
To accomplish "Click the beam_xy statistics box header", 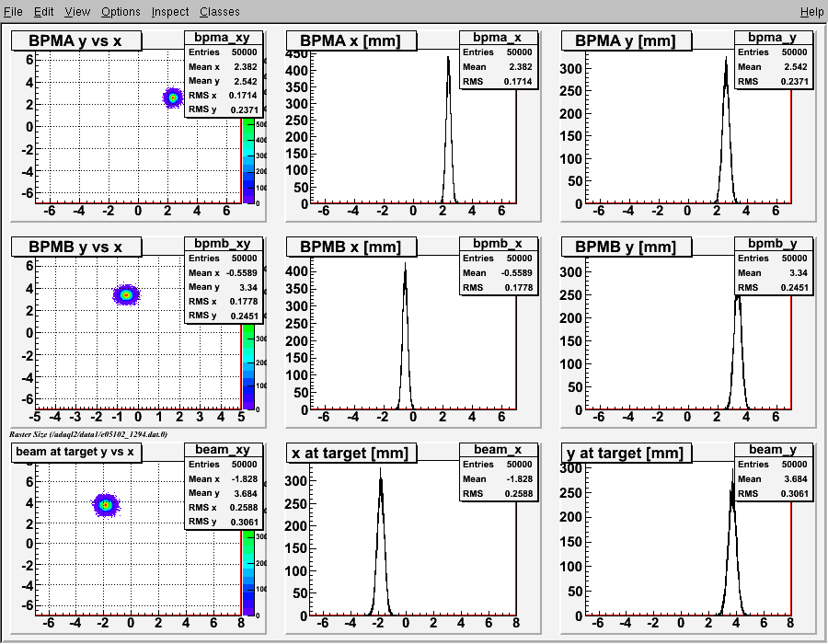I will click(223, 449).
